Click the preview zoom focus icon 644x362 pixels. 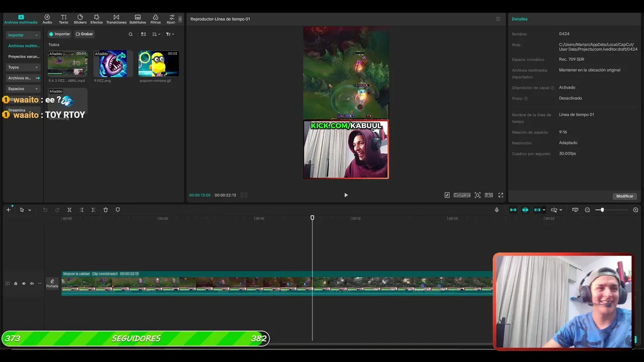[x=477, y=195]
